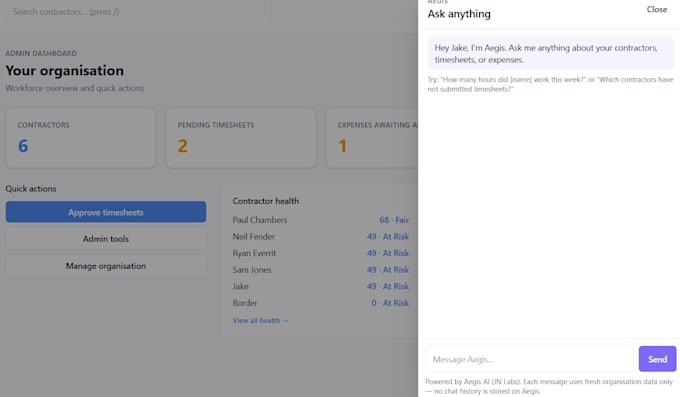Open the Expenses Awaiting card
This screenshot has height=397, width=680.
coord(372,138)
